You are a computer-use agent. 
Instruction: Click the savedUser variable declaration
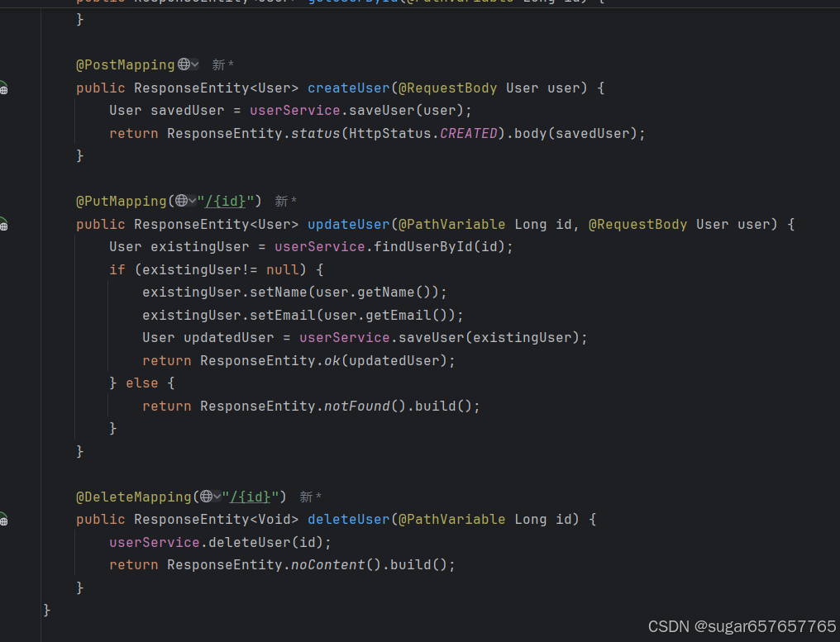point(188,110)
